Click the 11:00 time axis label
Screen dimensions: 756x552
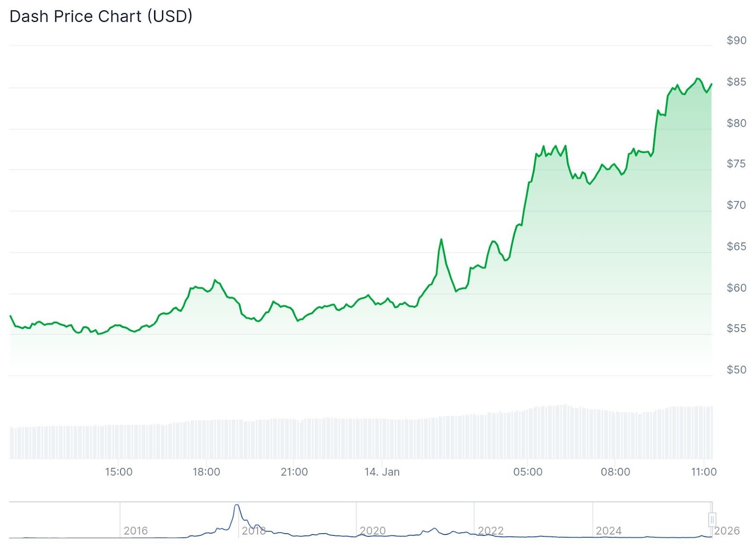(704, 472)
